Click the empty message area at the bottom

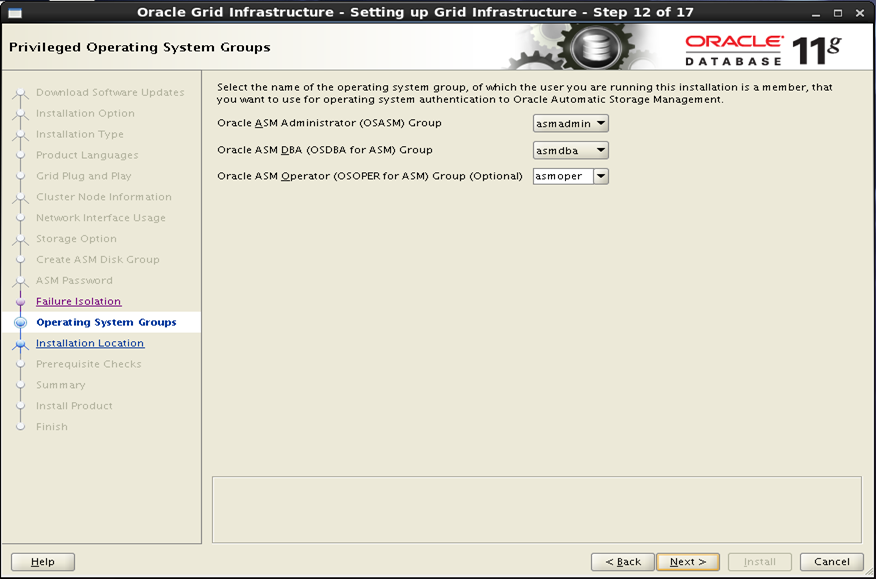pos(537,509)
